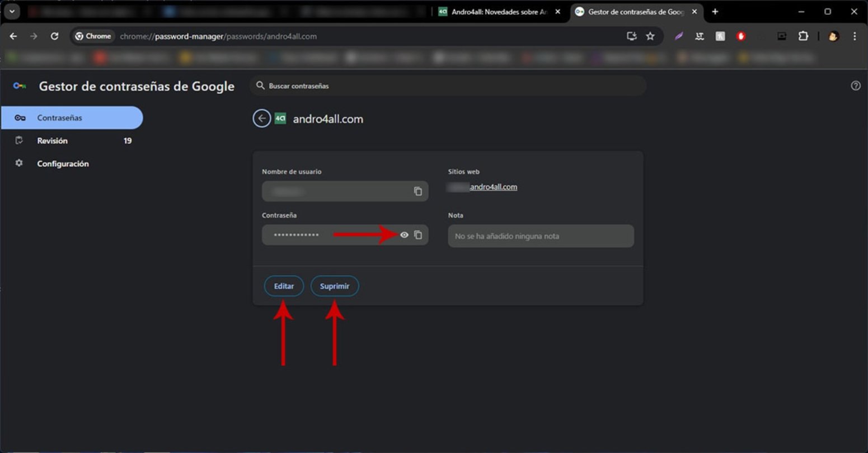Select the Gestor de contraseñas de Google tab
This screenshot has width=868, height=453.
pos(637,11)
